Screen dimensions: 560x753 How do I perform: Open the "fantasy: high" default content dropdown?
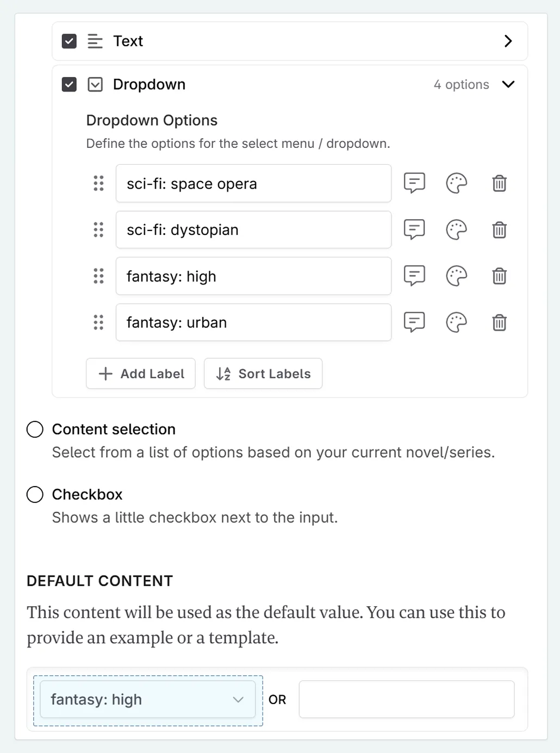pyautogui.click(x=147, y=699)
